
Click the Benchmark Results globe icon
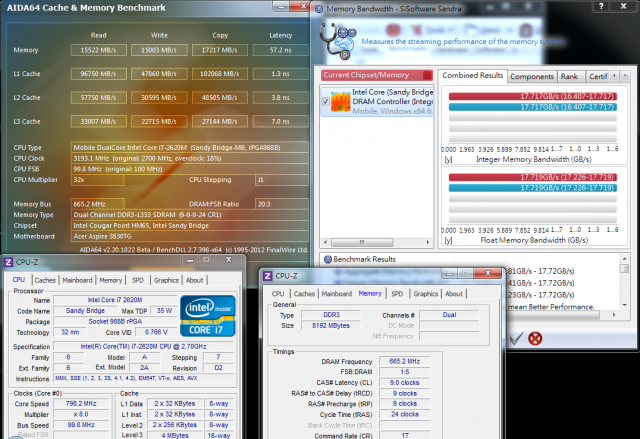point(328,259)
